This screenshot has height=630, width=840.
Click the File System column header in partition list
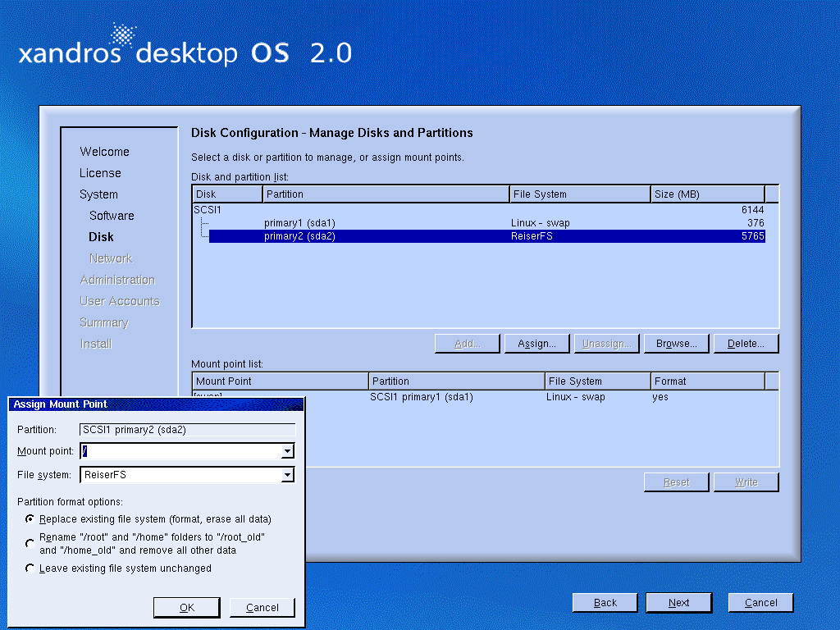point(579,194)
